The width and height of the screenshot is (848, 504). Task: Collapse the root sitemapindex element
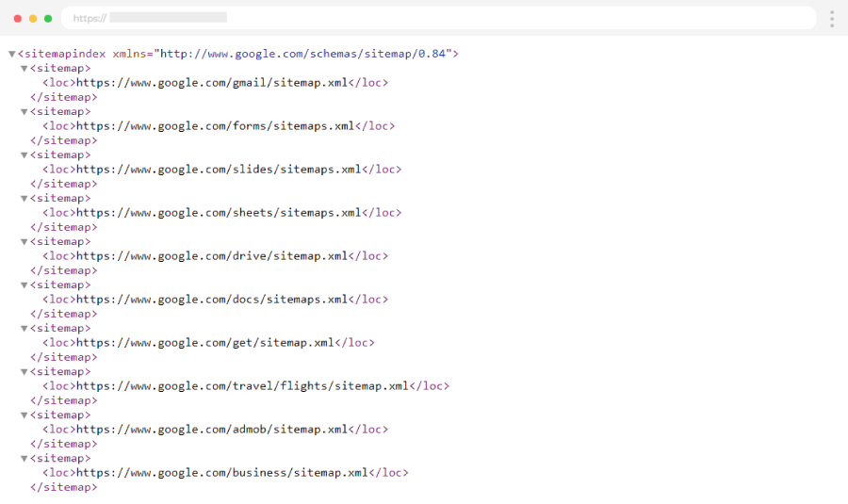click(12, 55)
